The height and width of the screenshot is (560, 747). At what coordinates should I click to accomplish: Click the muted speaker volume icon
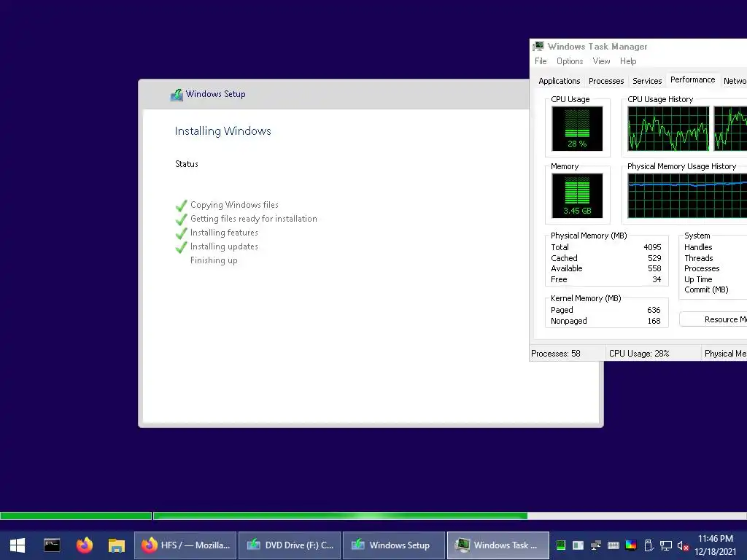tap(683, 545)
